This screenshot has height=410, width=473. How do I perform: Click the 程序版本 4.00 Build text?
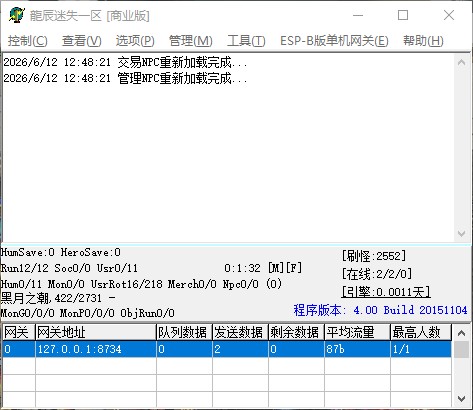click(380, 310)
